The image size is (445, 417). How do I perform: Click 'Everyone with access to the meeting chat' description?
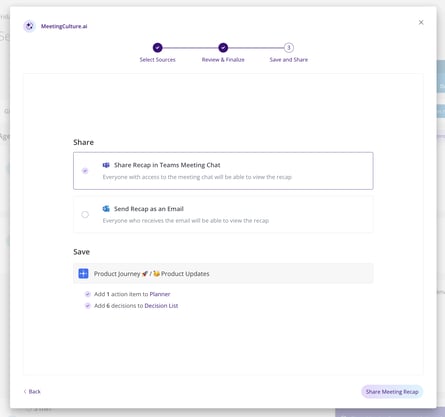point(197,177)
